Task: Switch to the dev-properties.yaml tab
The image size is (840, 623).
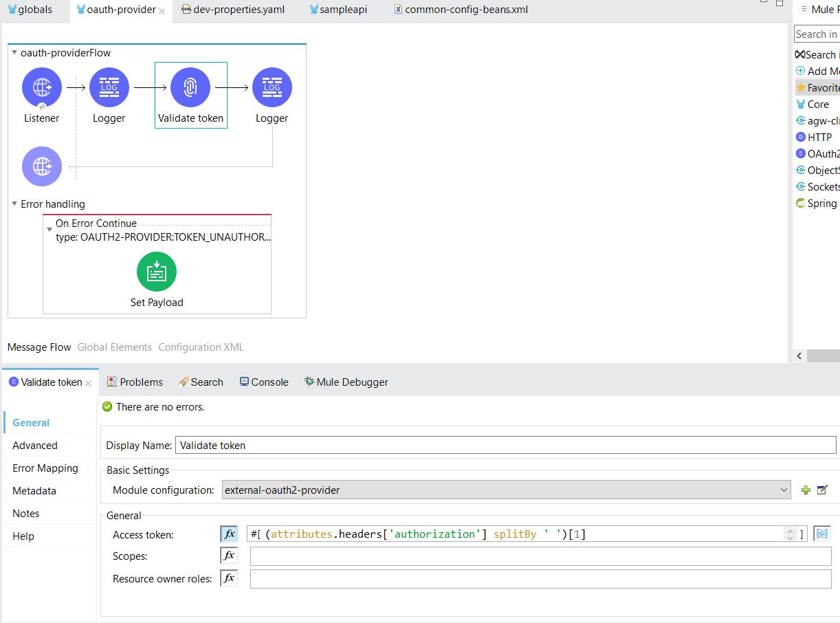Action: 239,10
